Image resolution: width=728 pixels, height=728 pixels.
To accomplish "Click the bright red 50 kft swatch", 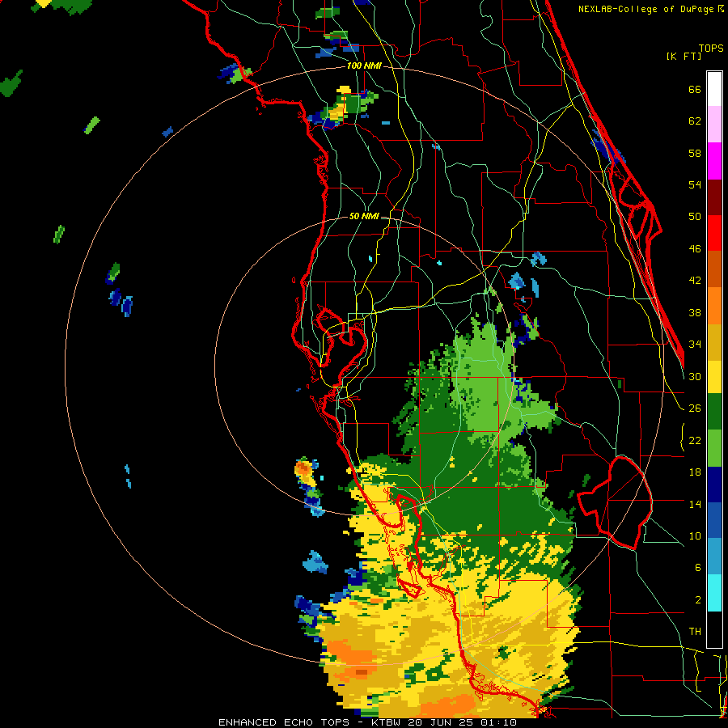I will (x=714, y=233).
